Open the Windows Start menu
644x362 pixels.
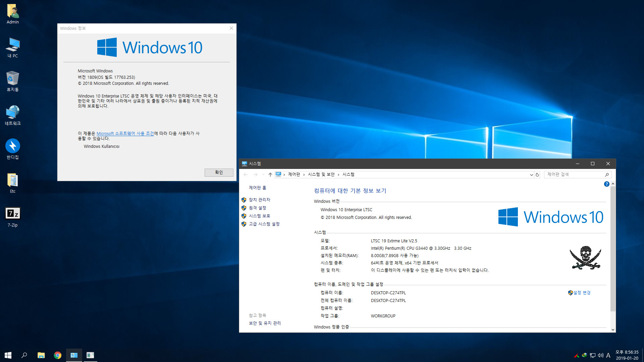(8, 355)
